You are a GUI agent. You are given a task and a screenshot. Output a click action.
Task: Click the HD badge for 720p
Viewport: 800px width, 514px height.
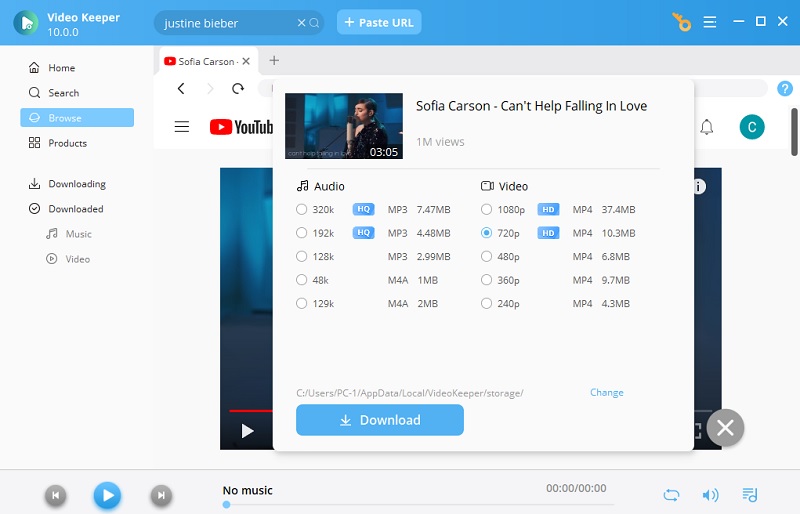(548, 233)
